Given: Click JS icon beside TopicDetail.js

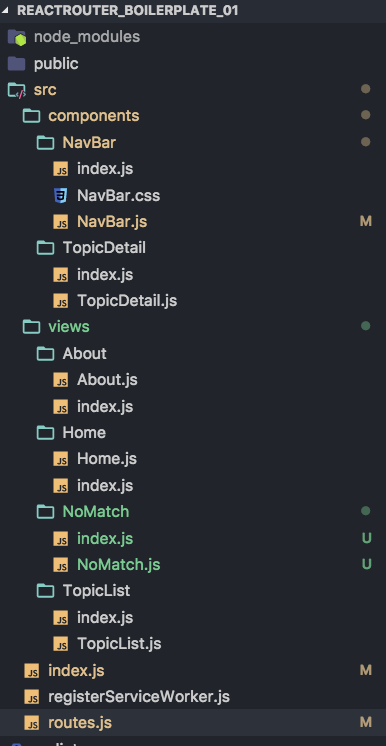Looking at the screenshot, I should pos(60,301).
